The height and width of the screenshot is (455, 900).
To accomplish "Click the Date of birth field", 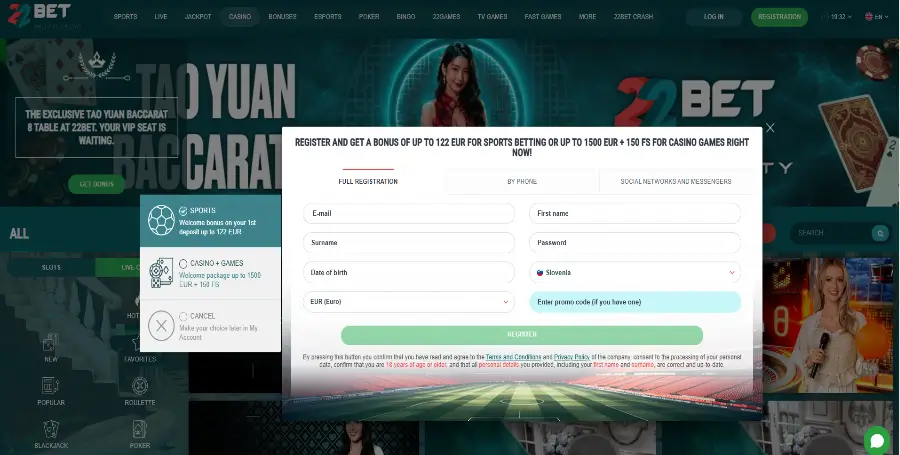I will [409, 273].
